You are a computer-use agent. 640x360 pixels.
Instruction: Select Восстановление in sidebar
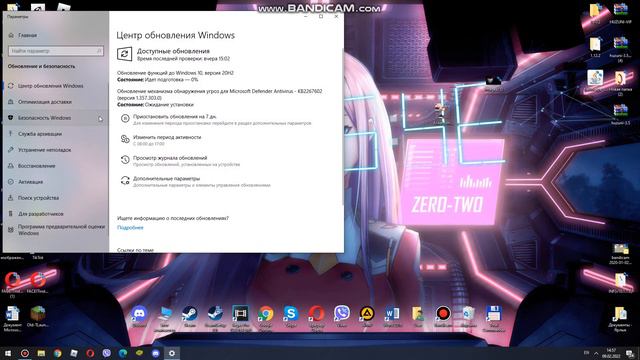coord(36,166)
